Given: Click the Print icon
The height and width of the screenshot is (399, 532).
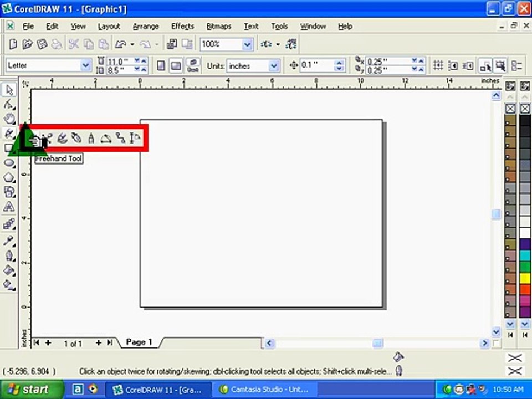Looking at the screenshot, I should click(57, 44).
